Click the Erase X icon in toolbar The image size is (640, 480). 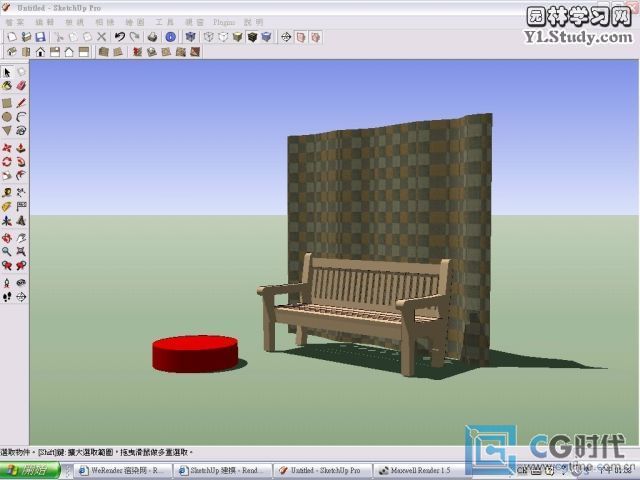102,37
